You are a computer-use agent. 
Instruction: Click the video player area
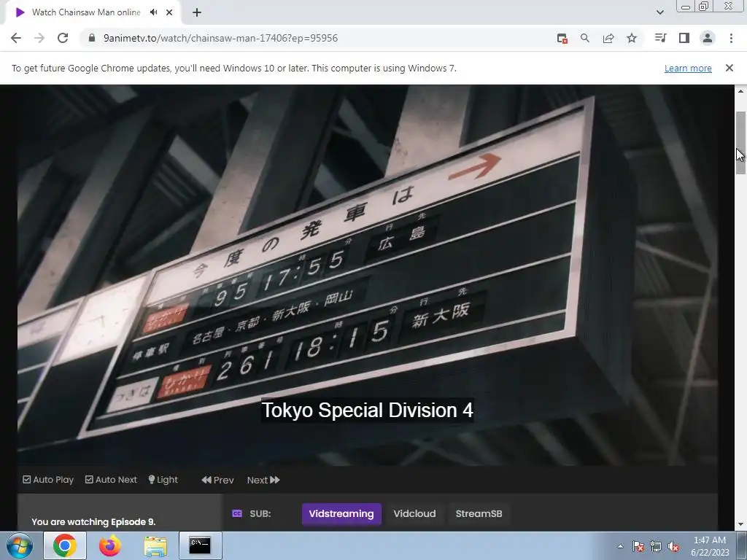pyautogui.click(x=368, y=275)
